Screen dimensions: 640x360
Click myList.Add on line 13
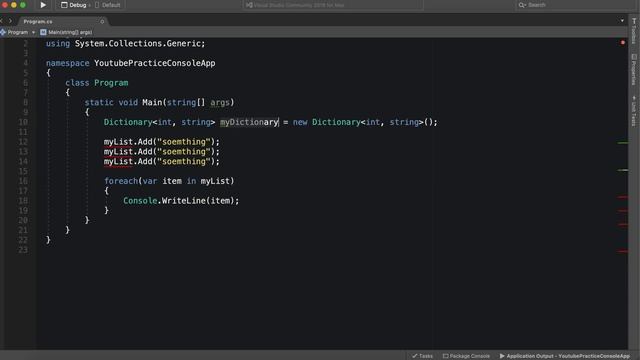(128, 151)
